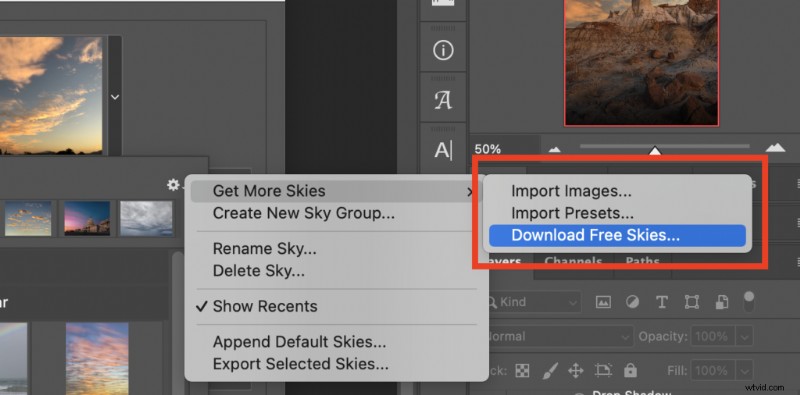Image resolution: width=800 pixels, height=395 pixels.
Task: Open the Character panel icon
Action: point(443,150)
